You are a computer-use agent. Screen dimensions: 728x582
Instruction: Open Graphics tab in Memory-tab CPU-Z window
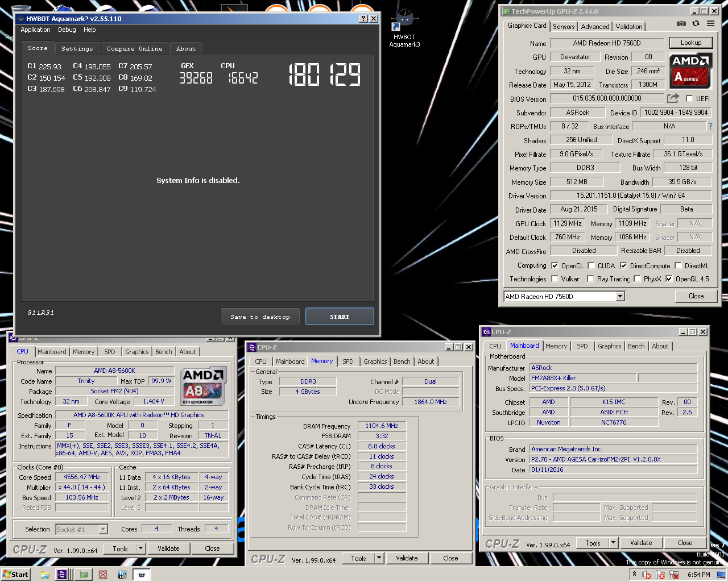(375, 361)
